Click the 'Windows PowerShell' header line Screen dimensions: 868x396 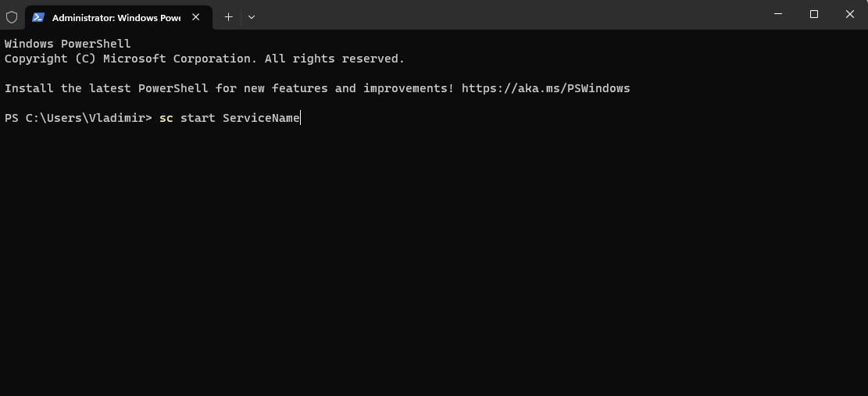pyautogui.click(x=68, y=44)
